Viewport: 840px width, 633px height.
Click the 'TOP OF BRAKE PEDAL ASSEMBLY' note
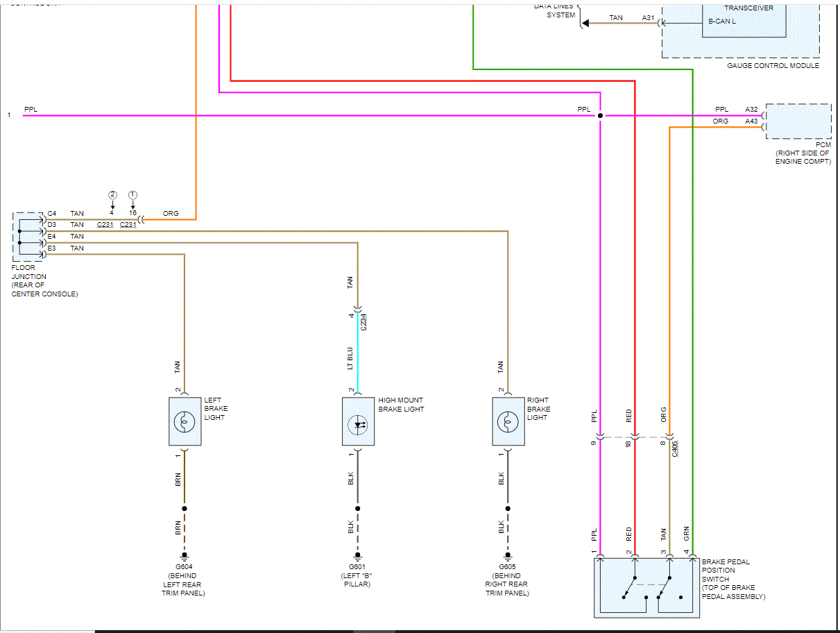(734, 593)
